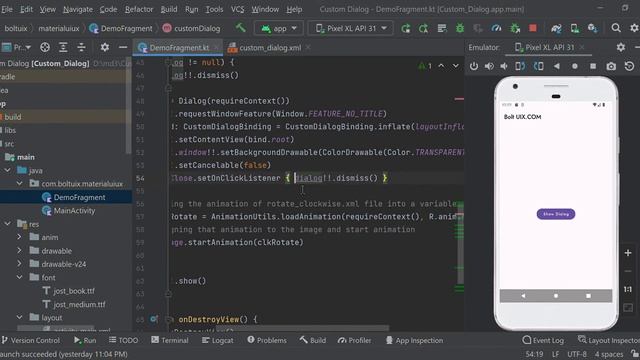Click the UTF-8 encoding in status bar
This screenshot has width=640, height=360.
coord(577,354)
